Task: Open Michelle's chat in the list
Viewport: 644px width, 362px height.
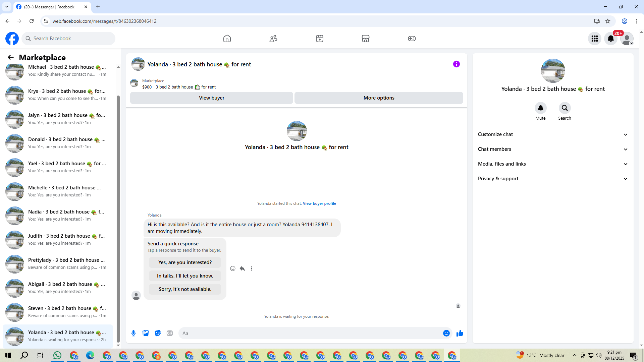Action: (x=58, y=191)
